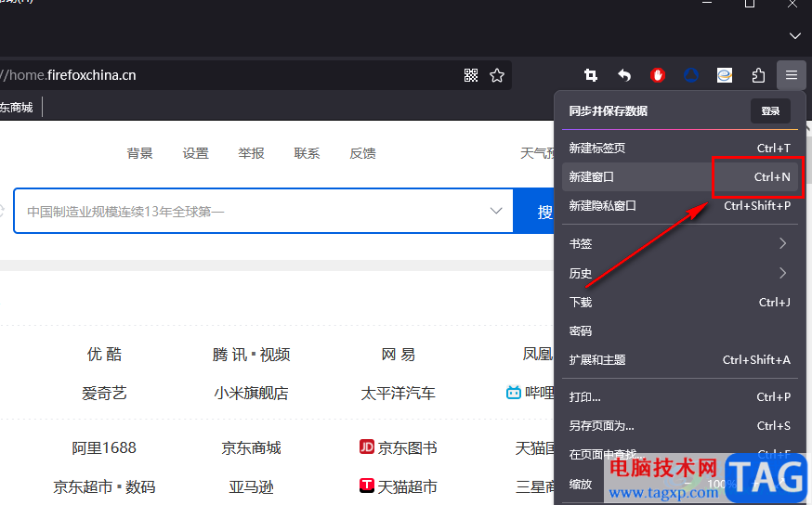This screenshot has width=812, height=505.
Task: Click the blue cloud extension icon
Action: 691,75
